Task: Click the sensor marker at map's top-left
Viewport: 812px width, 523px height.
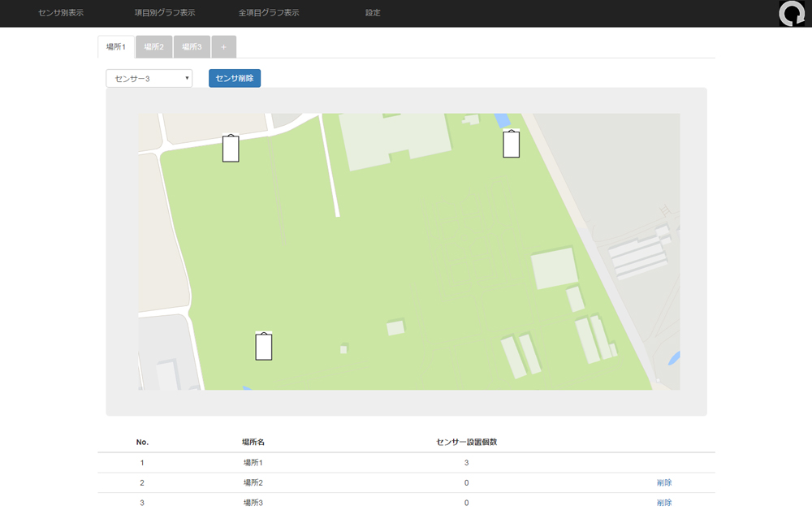Action: (231, 149)
